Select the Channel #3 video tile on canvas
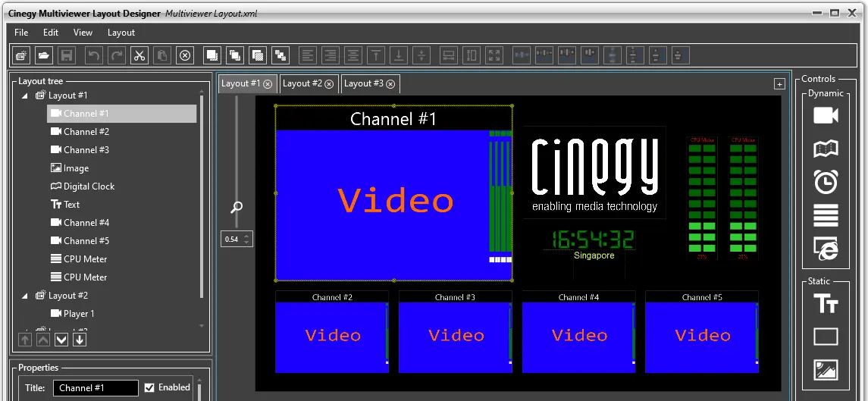Image resolution: width=868 pixels, height=401 pixels. pos(456,332)
